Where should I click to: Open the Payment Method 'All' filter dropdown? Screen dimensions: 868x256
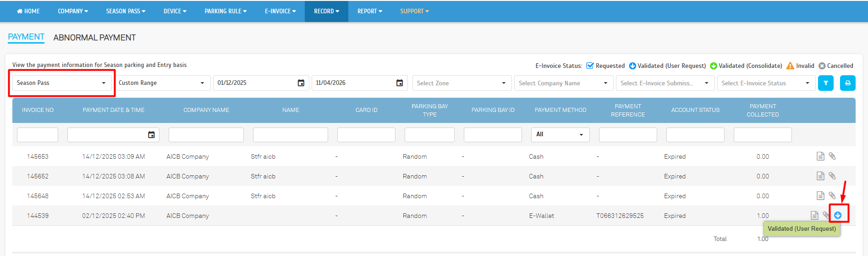tap(560, 135)
